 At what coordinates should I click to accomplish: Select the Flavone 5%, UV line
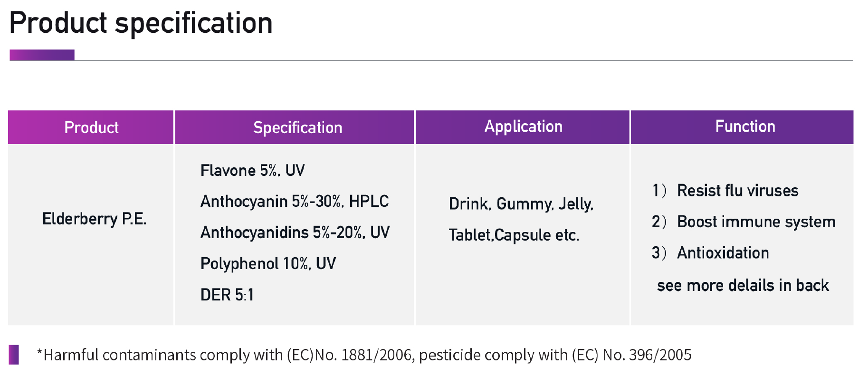coord(252,170)
